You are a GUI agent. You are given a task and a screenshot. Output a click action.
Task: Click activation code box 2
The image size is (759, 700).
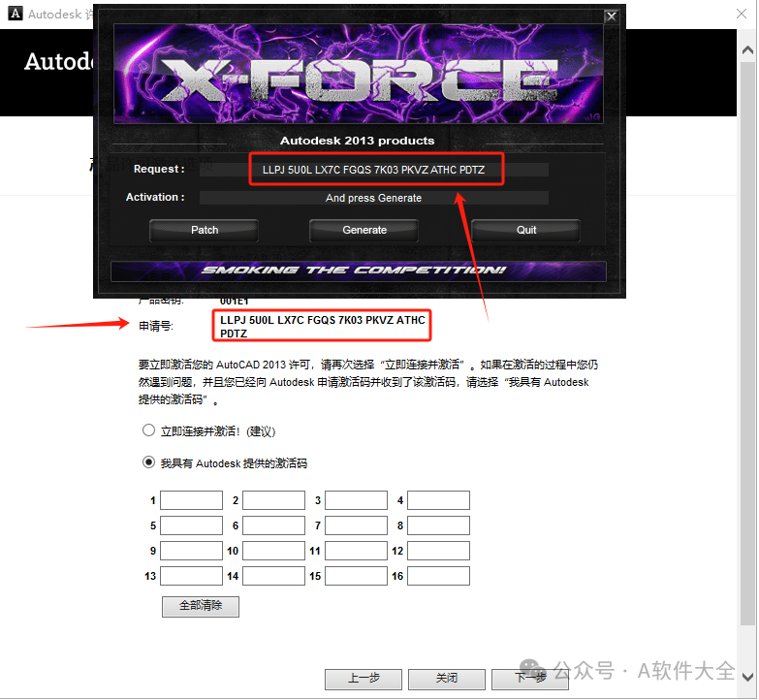point(273,500)
